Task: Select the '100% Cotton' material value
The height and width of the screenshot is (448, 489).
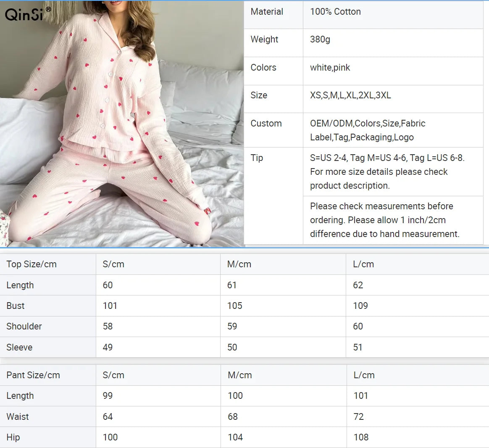Action: click(335, 12)
